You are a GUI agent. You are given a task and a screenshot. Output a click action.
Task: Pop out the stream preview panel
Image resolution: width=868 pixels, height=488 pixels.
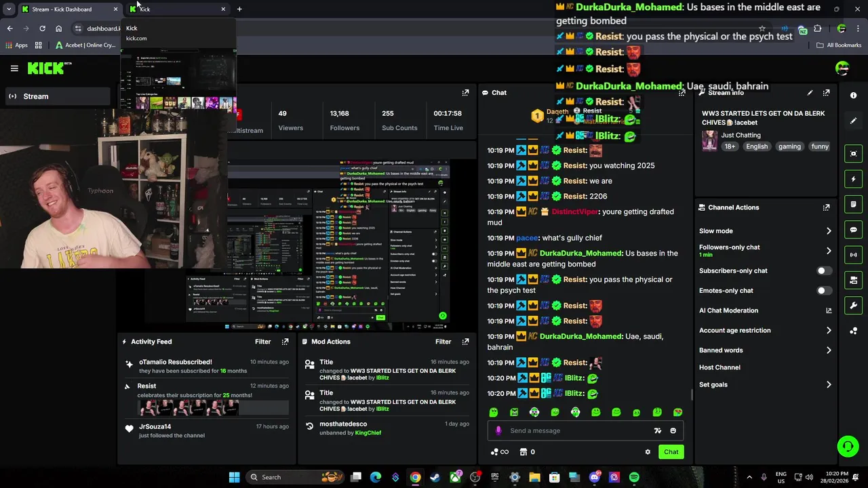[465, 93]
